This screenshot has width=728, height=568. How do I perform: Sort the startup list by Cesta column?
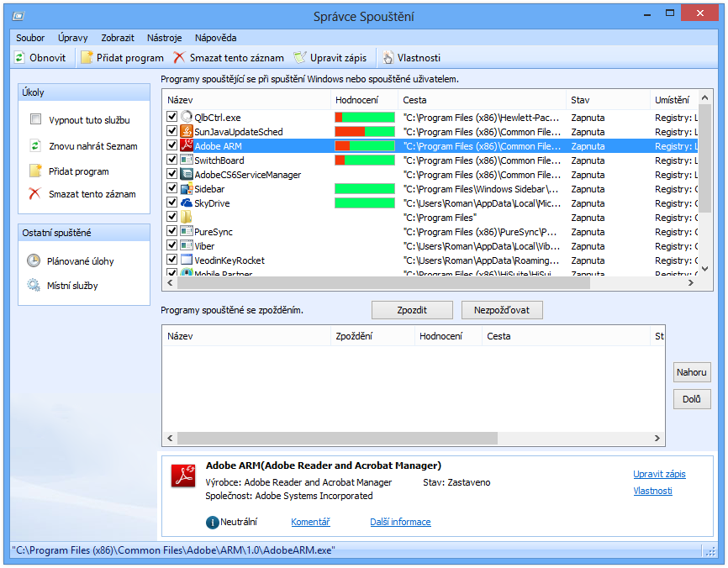tap(482, 100)
